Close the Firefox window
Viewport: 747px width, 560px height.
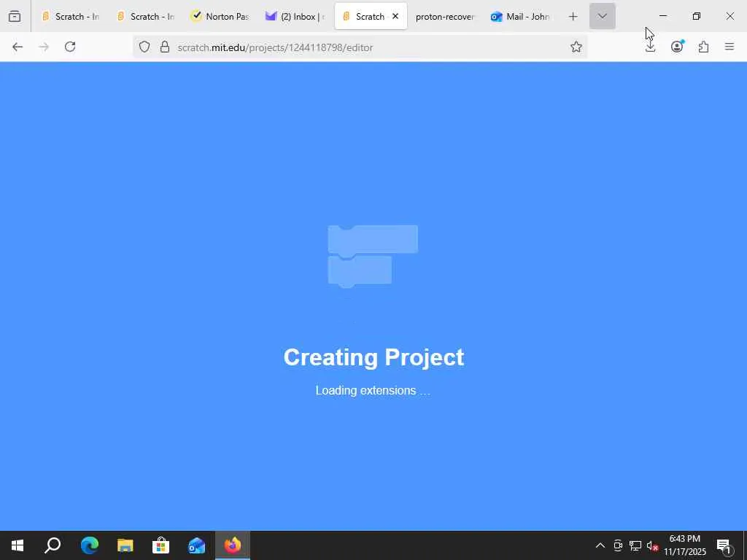[x=729, y=16]
